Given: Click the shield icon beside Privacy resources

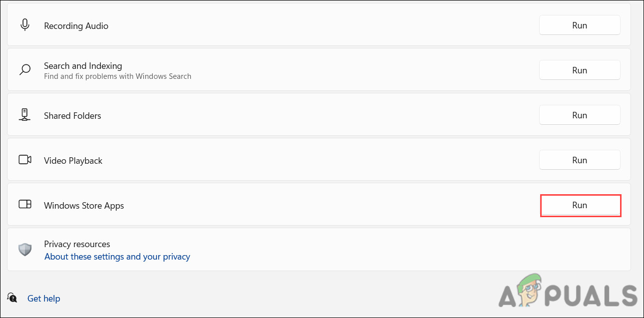Looking at the screenshot, I should point(25,249).
